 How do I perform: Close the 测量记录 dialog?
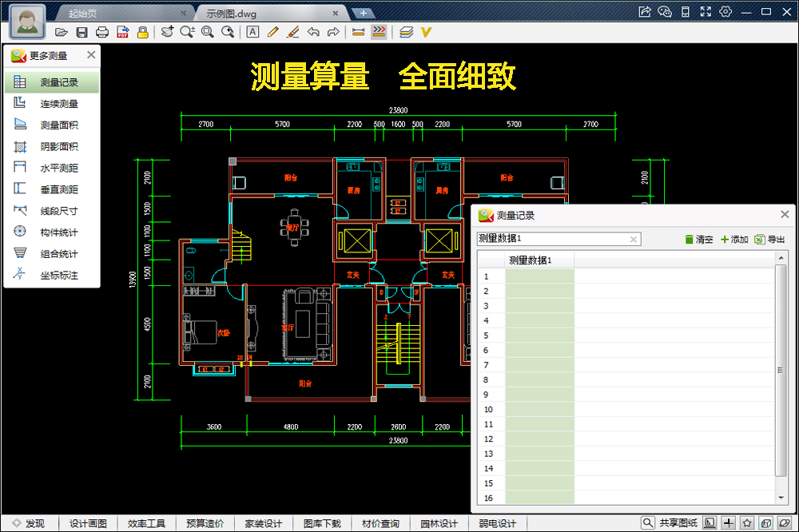point(785,215)
